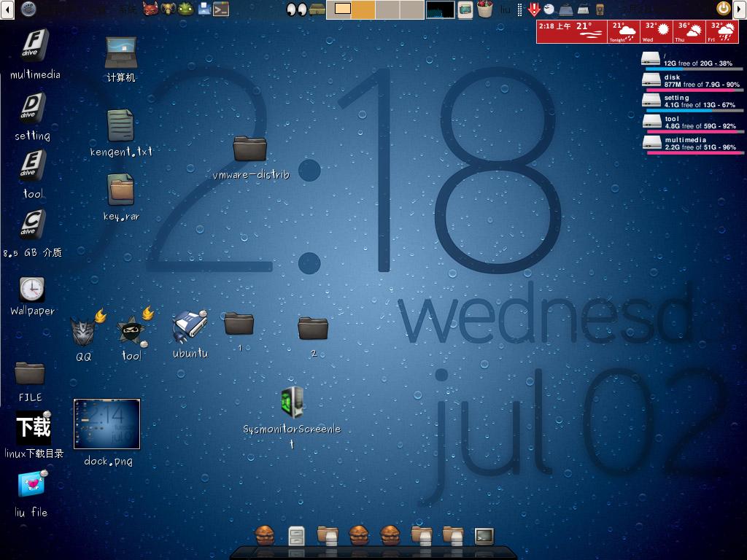Image resolution: width=747 pixels, height=560 pixels.
Task: Click the orange power button
Action: [724, 8]
